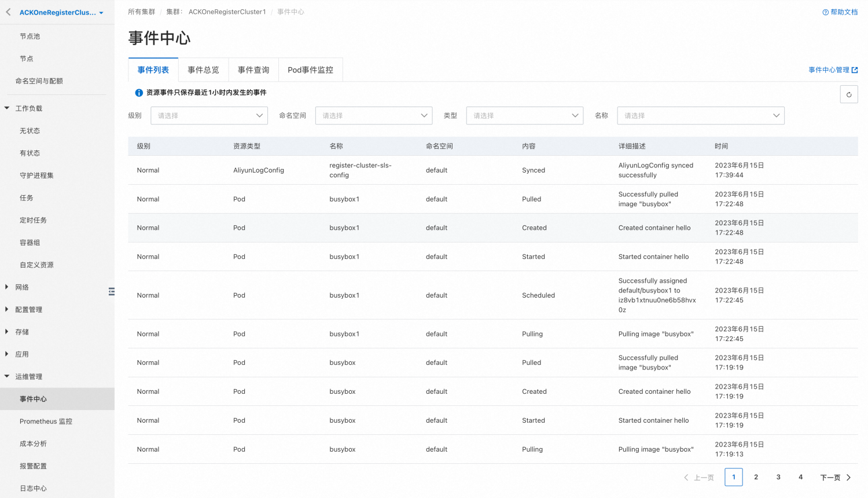Open Prometheus 监控 in sidebar
This screenshot has width=868, height=498.
[x=46, y=422]
